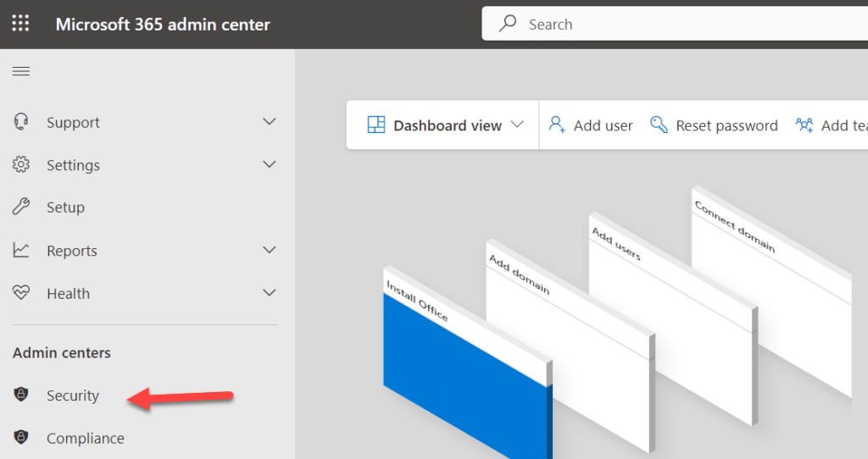Select the Connect domain panel
The image size is (868, 459).
click(771, 290)
